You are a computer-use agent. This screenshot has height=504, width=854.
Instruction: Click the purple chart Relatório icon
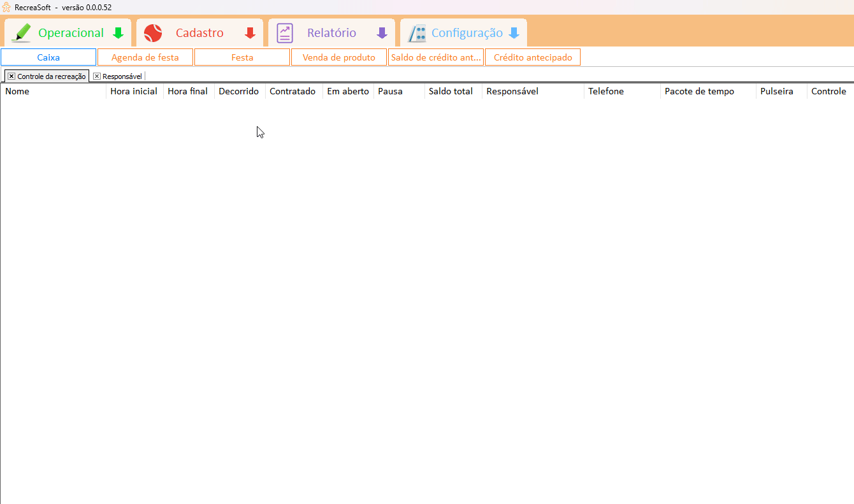click(285, 33)
